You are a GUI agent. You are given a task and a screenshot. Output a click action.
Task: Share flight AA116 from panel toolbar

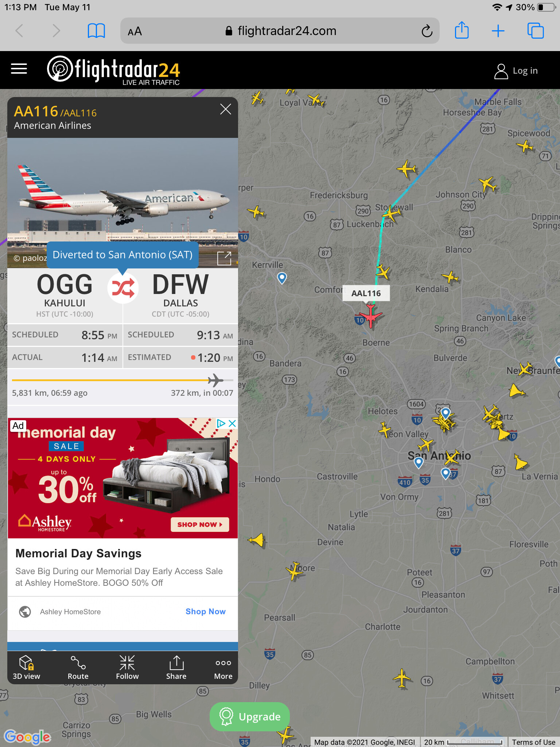coord(176,667)
